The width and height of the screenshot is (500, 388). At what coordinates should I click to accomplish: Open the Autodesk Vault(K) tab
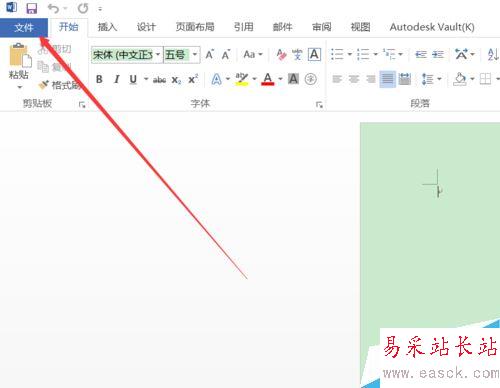click(432, 27)
